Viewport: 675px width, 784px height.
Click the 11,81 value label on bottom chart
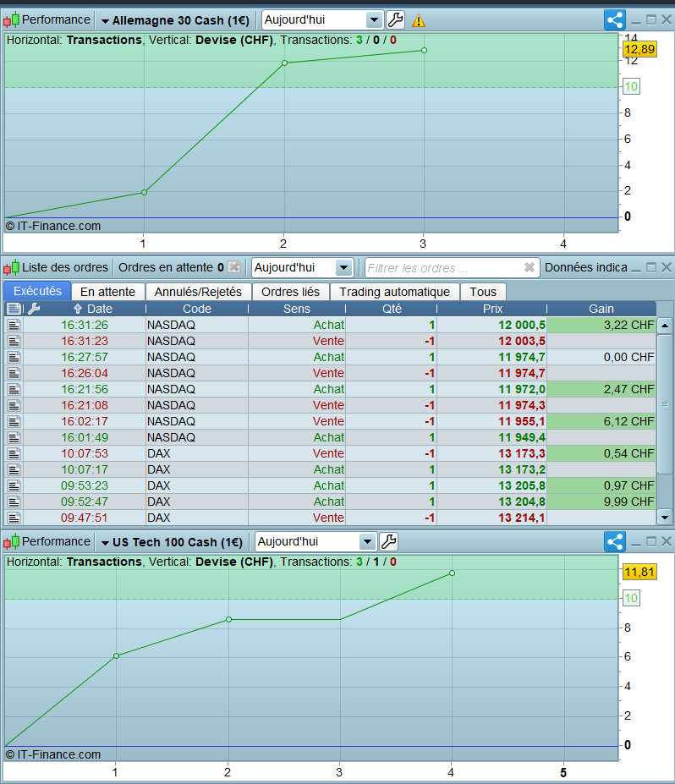(639, 572)
